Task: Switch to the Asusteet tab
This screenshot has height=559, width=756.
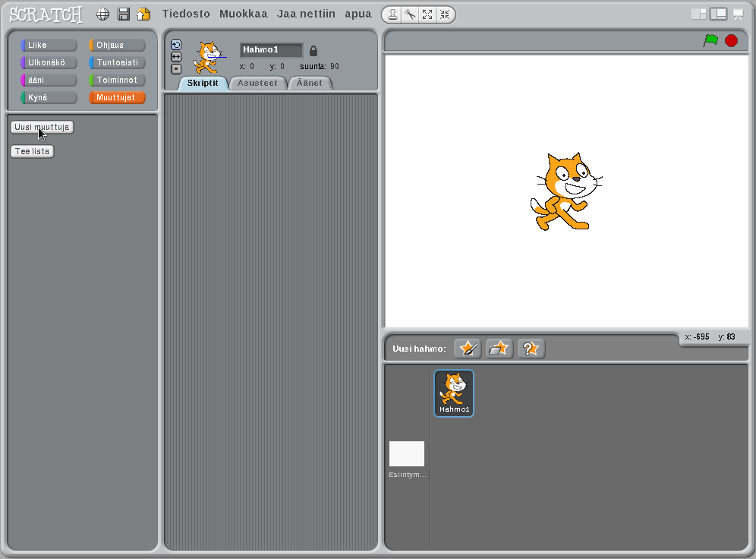Action: coord(257,83)
